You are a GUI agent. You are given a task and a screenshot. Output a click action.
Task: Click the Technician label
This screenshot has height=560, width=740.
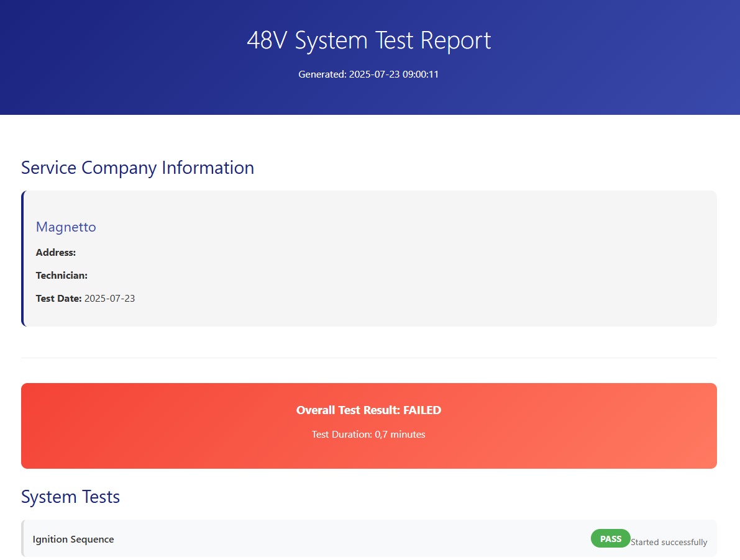point(62,275)
